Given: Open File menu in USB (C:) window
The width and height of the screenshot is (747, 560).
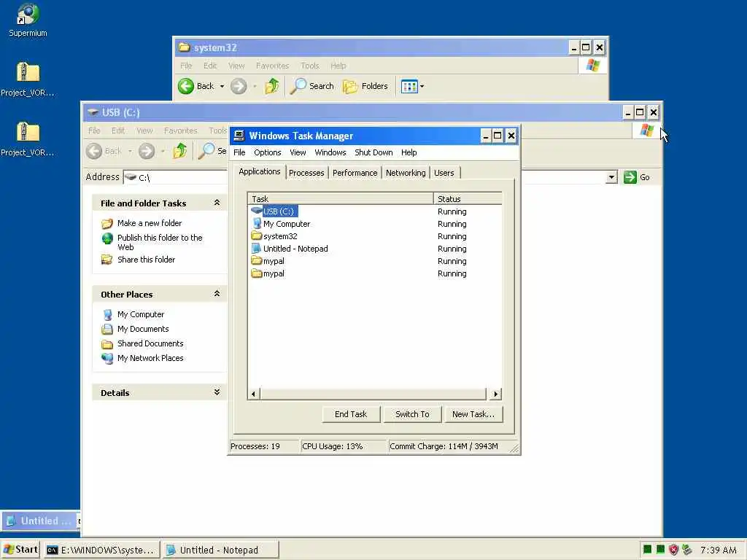Looking at the screenshot, I should coord(94,131).
